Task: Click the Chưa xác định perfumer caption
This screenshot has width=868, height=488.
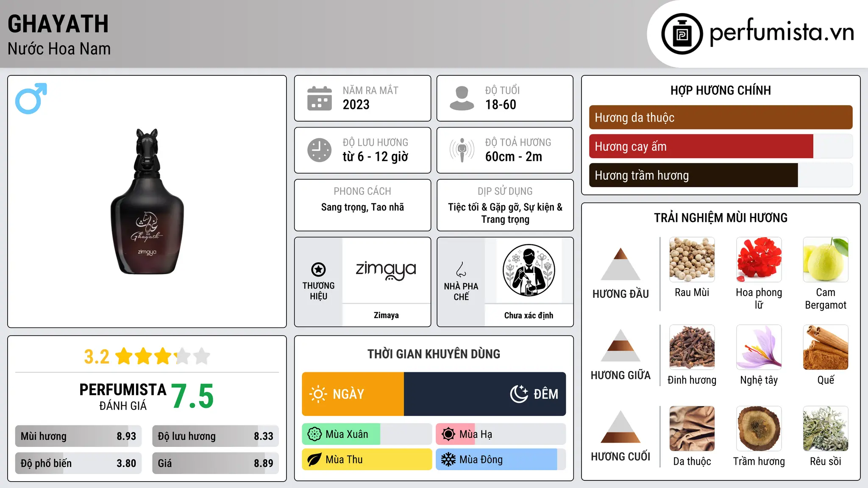Action: 529,315
